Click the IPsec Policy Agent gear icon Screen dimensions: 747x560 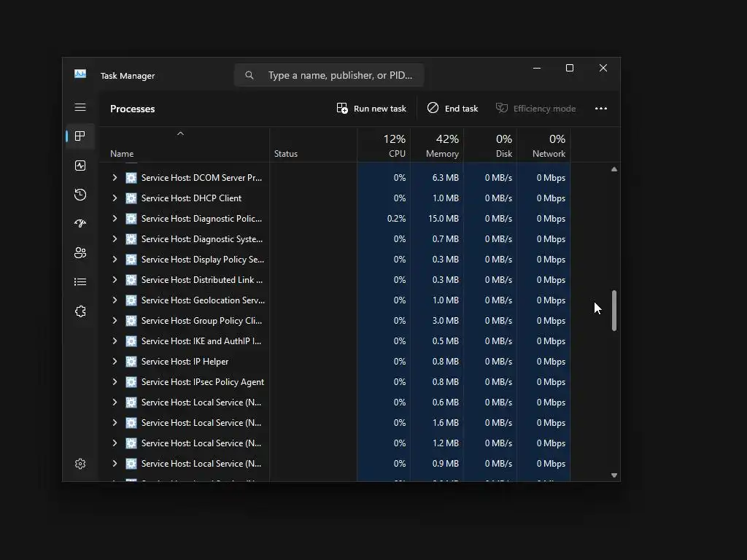pyautogui.click(x=131, y=382)
